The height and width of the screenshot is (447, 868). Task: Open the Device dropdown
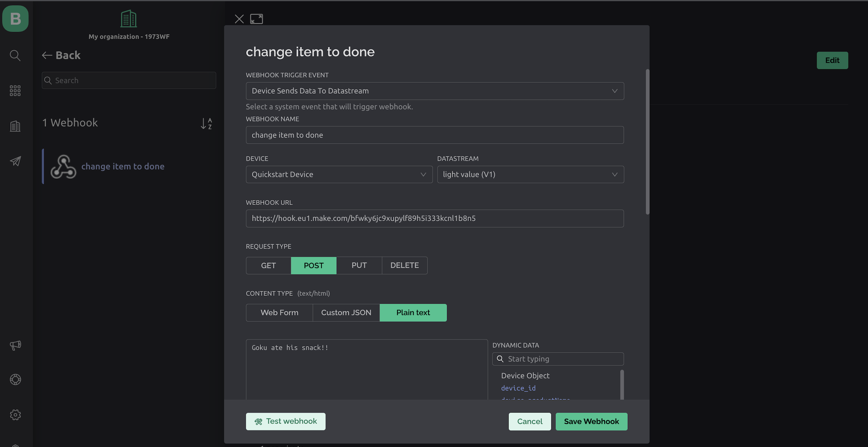339,174
